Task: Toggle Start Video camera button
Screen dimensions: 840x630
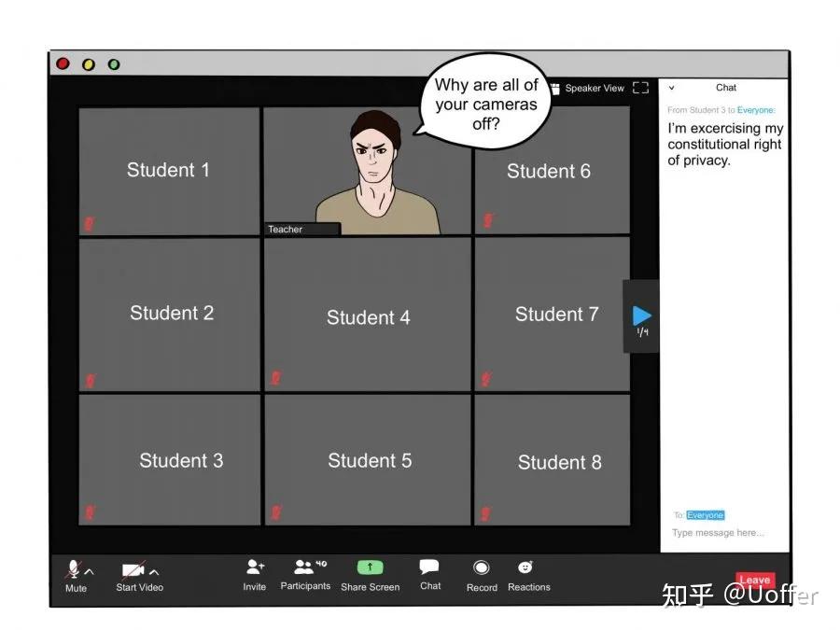Action: 133,570
